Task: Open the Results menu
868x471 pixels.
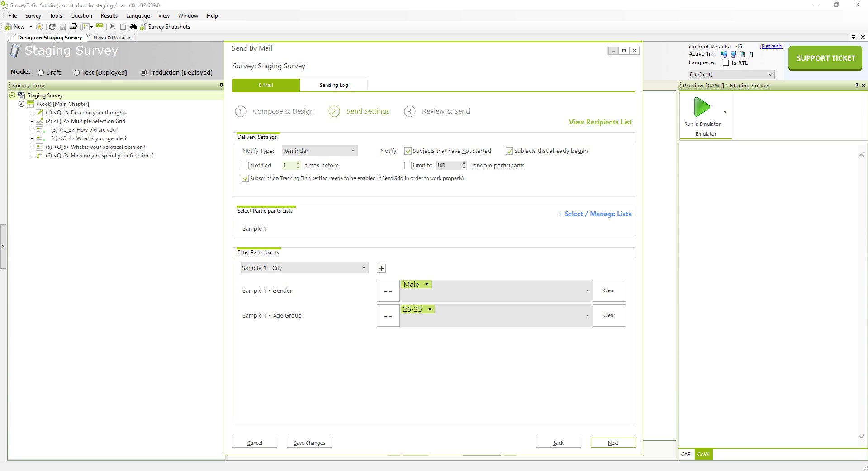Action: click(x=109, y=16)
